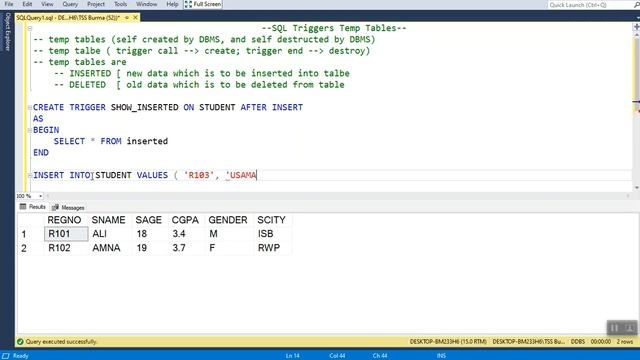
Task: Switch to the Messages tab
Action: pos(68,207)
